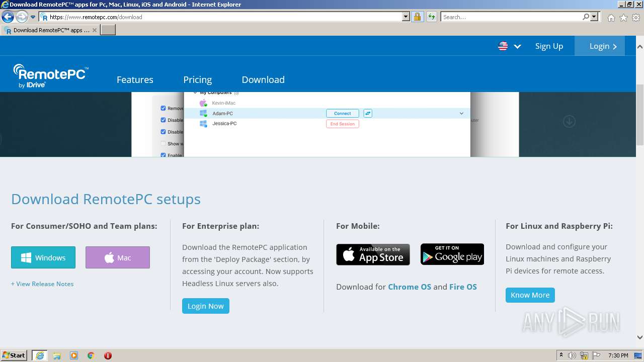The image size is (644, 362).
Task: Open recent pages dropdown beside Forward button
Action: pos(33,17)
